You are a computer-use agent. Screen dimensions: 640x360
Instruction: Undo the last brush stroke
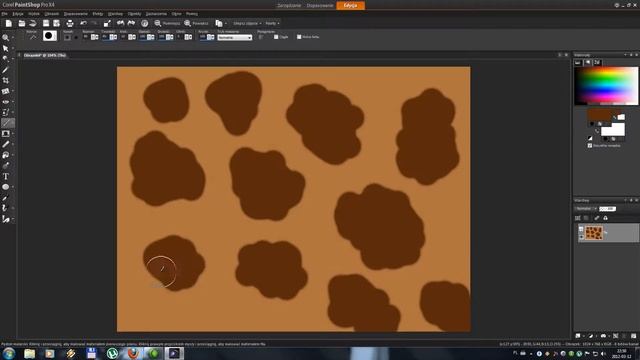84,23
